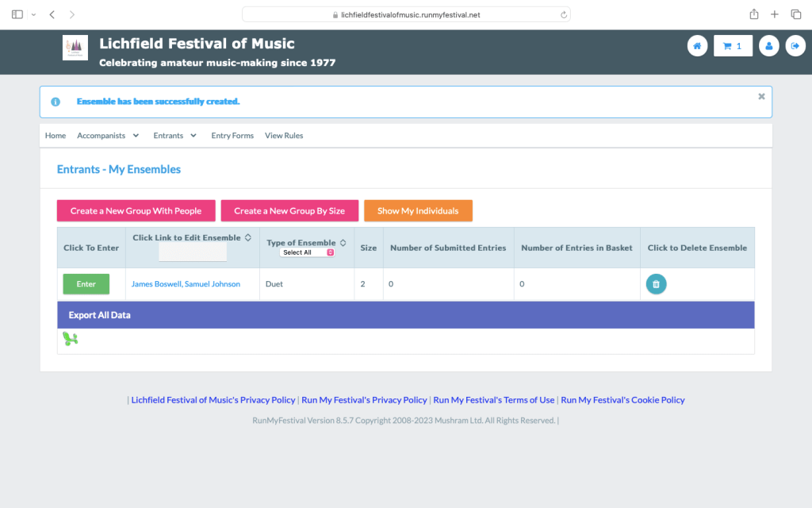Delete the James Boswell duet ensemble
Screen dimensions: 812x508
pyautogui.click(x=656, y=284)
